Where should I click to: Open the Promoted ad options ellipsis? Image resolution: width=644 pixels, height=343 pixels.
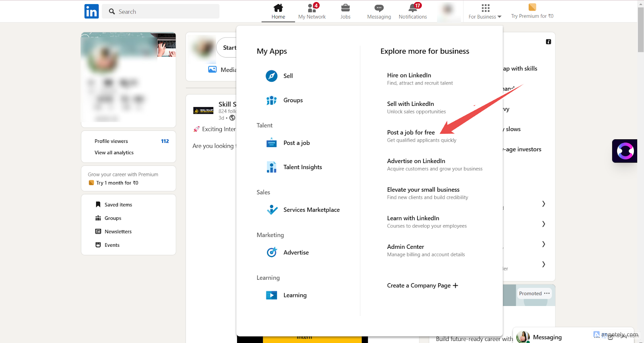[547, 293]
